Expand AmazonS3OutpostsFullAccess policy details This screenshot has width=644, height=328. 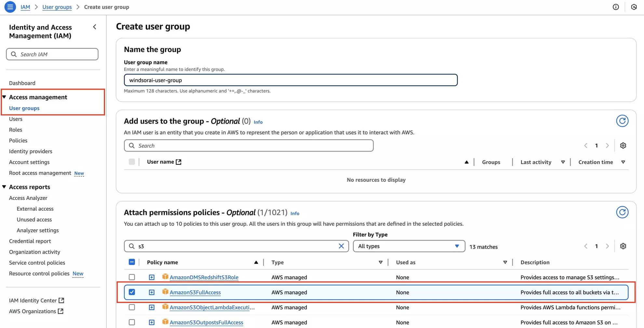point(152,322)
